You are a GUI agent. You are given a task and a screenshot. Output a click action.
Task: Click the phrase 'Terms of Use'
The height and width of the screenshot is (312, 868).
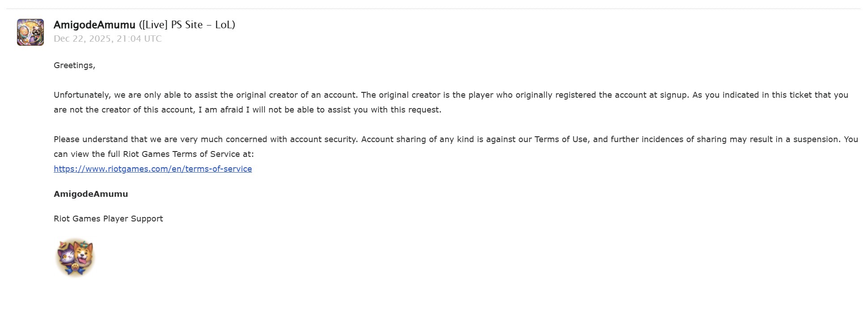click(x=561, y=139)
